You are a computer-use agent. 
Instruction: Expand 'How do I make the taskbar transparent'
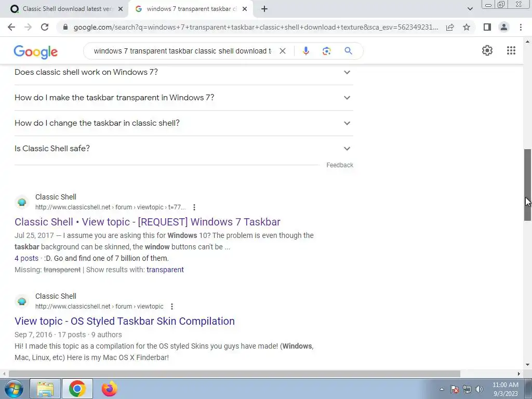pos(184,98)
